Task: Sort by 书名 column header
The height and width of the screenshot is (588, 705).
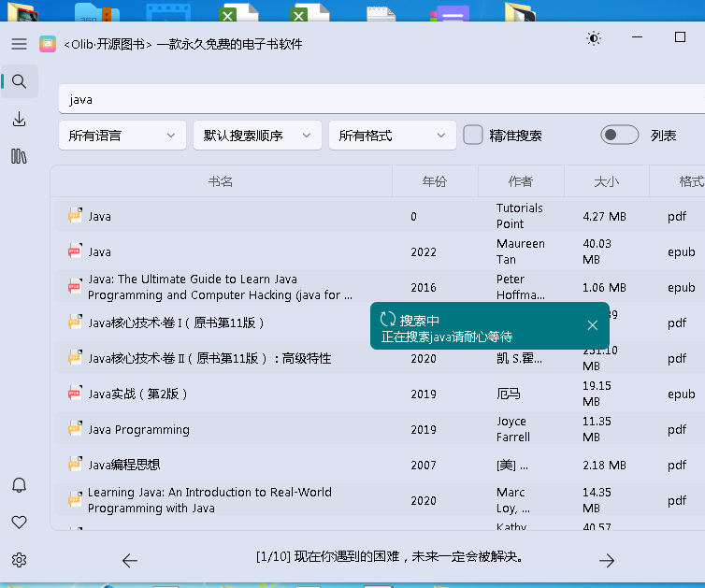Action: point(221,181)
